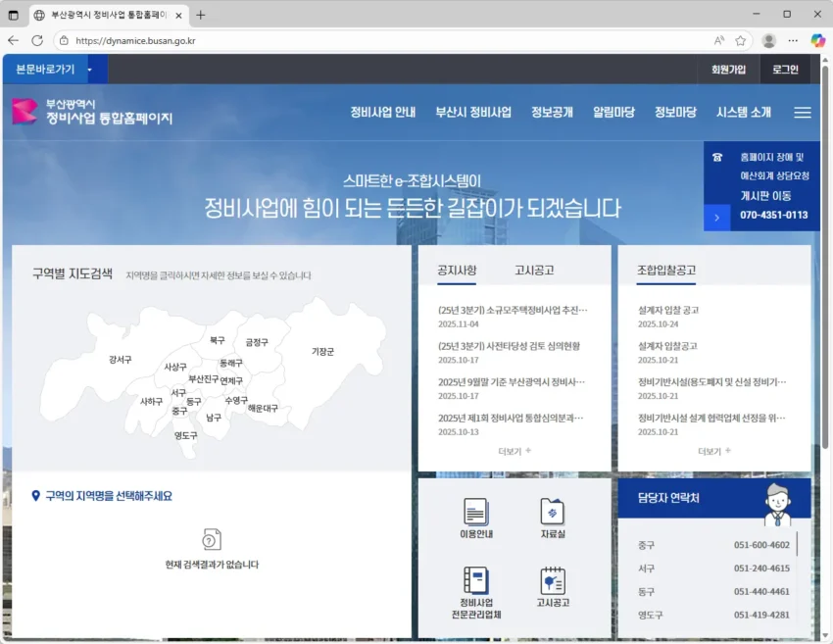833x644 pixels.
Task: Open the 정비사업 안내 menu
Action: (x=382, y=113)
